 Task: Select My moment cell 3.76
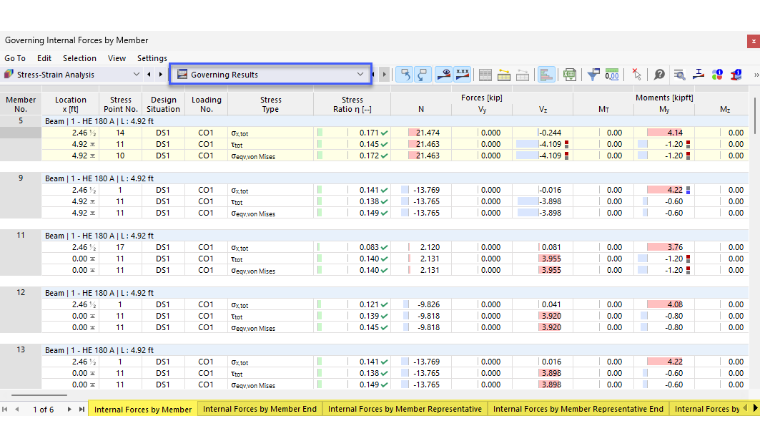(664, 247)
